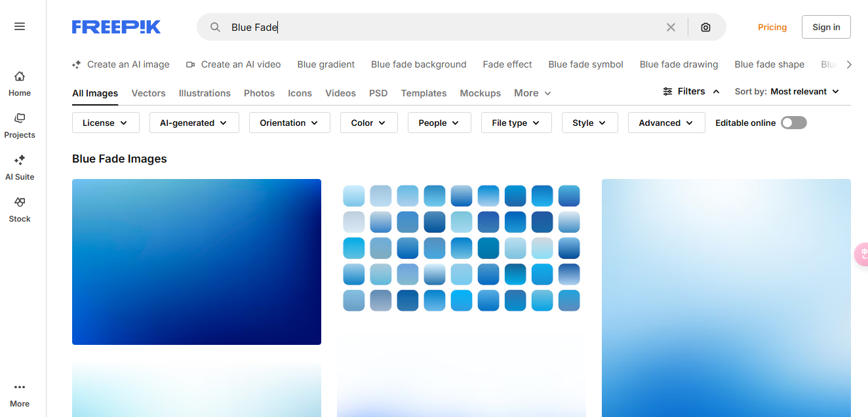
Task: Enable the Editable online toggle
Action: (x=793, y=123)
